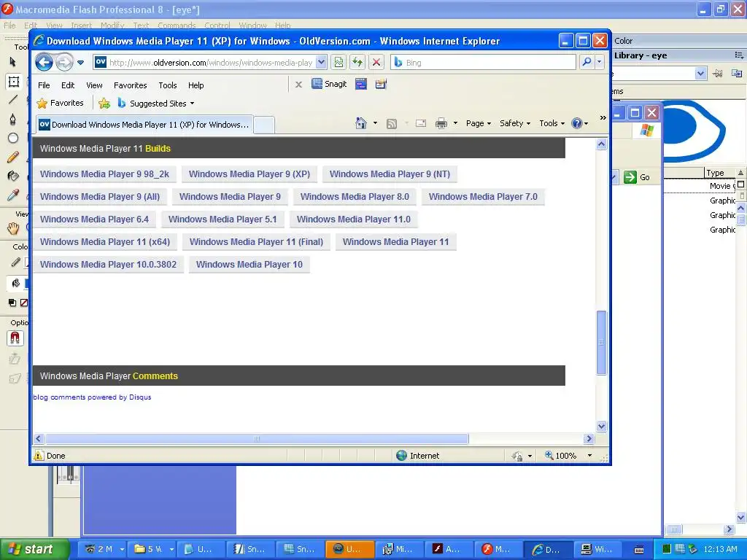
Task: Open the search provider dropdown
Action: coord(600,63)
